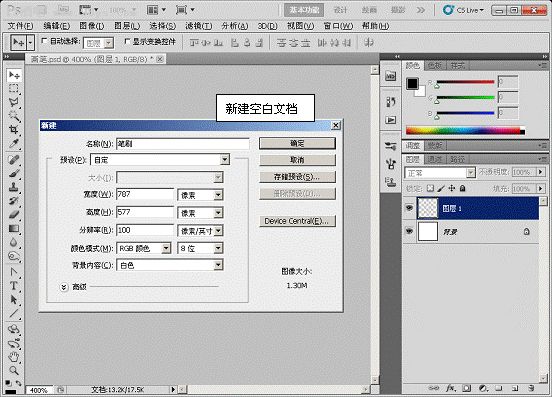This screenshot has height=397, width=552.
Task: Click the essentials workspace button
Action: coord(304,10)
